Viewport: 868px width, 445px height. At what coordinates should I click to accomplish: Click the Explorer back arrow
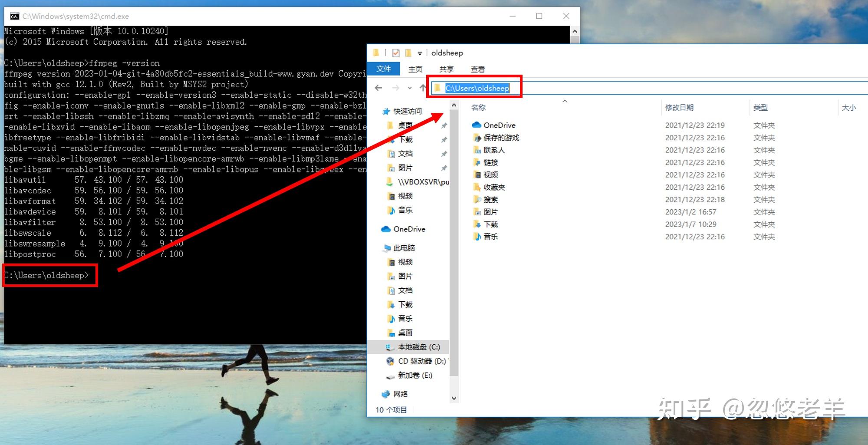[378, 88]
